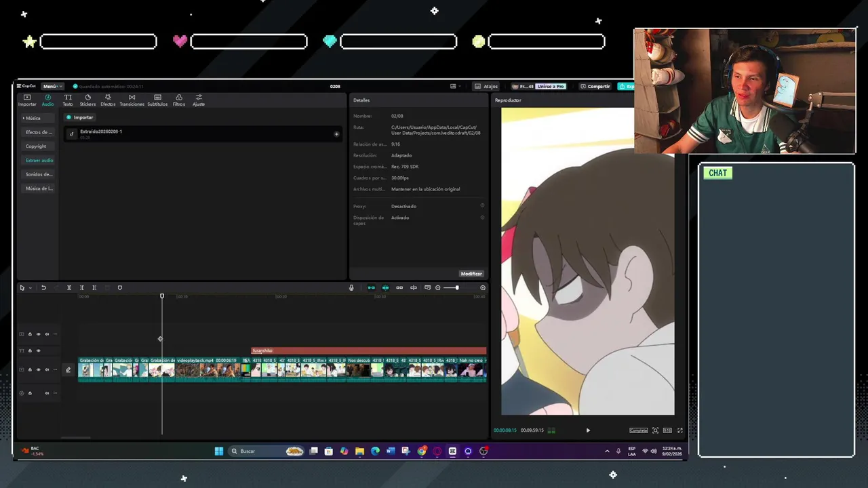The height and width of the screenshot is (488, 868).
Task: Select the pointer tool in timeline toolbar
Action: pyautogui.click(x=22, y=288)
